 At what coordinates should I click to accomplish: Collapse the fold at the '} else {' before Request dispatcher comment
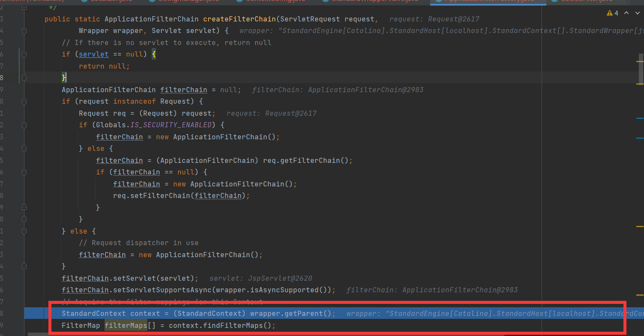coord(24,231)
